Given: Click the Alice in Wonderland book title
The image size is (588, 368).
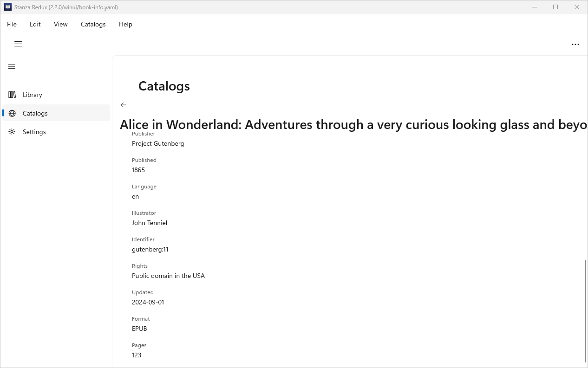Looking at the screenshot, I should click(x=353, y=124).
